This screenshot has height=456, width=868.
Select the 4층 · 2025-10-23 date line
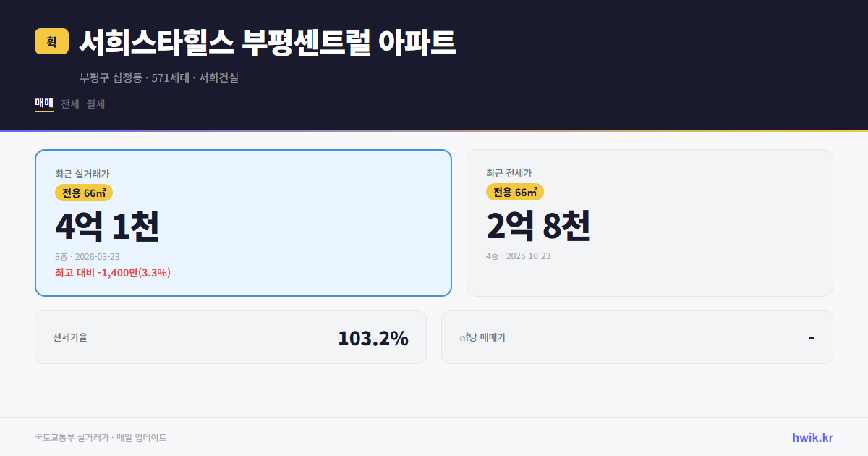coord(517,256)
